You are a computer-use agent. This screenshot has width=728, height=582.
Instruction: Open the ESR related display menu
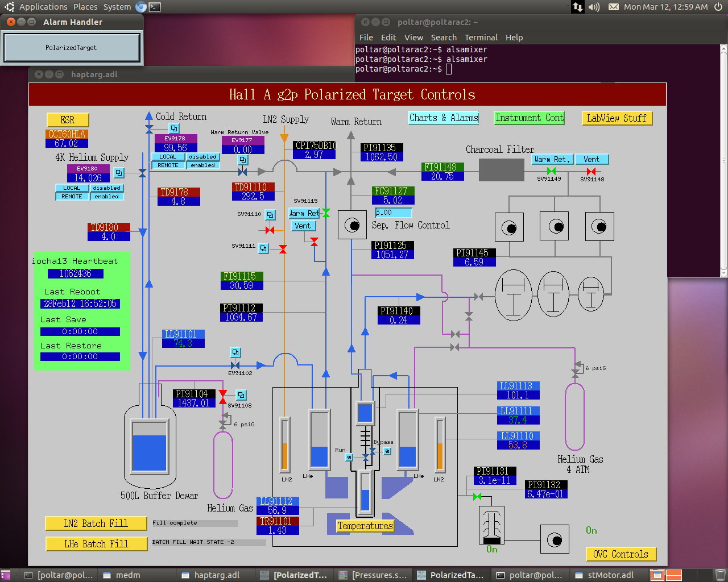pos(68,120)
